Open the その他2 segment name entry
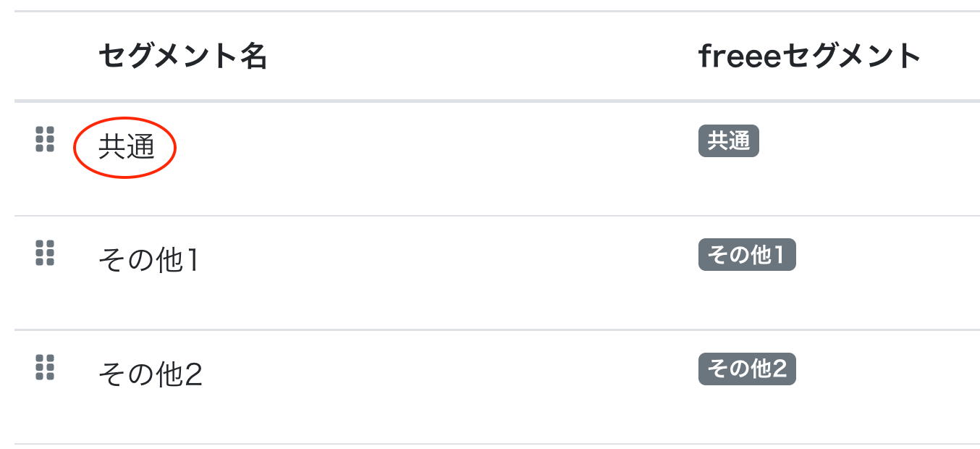 coord(150,374)
